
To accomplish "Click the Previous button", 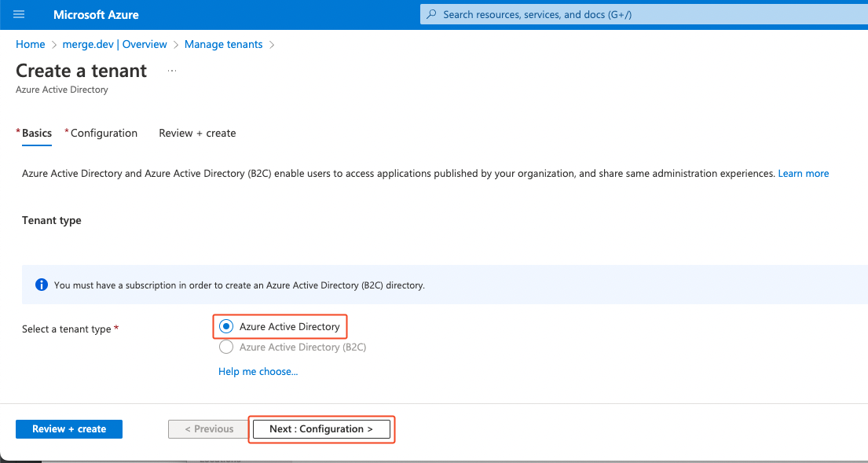I will pos(208,429).
